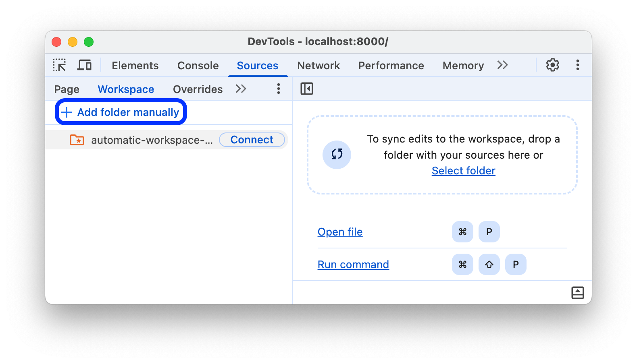Connect the automatic-workspace folder
Viewport: 637px width, 364px height.
point(252,140)
